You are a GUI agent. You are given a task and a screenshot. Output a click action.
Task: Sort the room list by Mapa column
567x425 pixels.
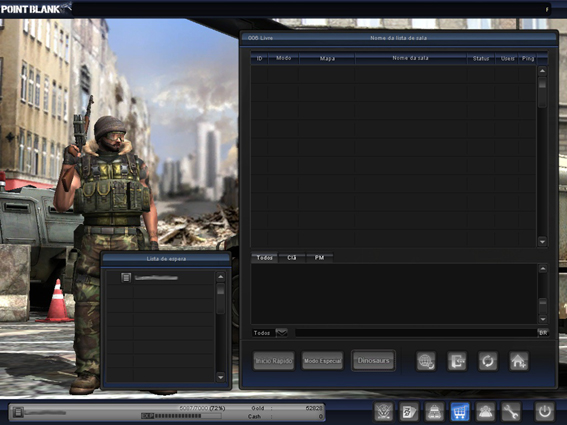coord(327,58)
